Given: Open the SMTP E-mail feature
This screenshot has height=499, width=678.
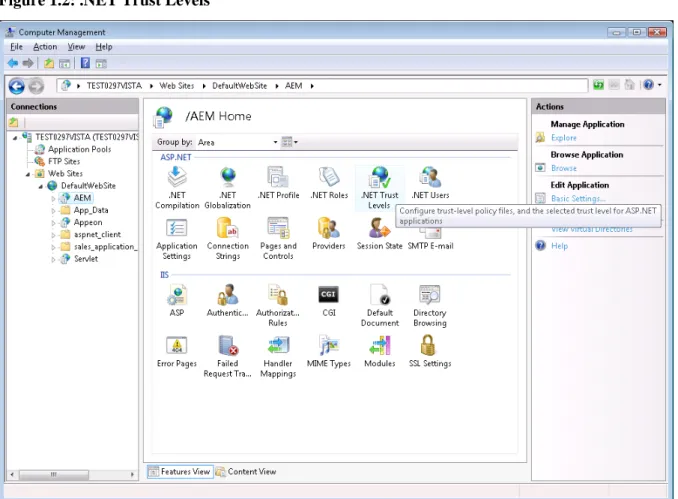Looking at the screenshot, I should [x=430, y=240].
